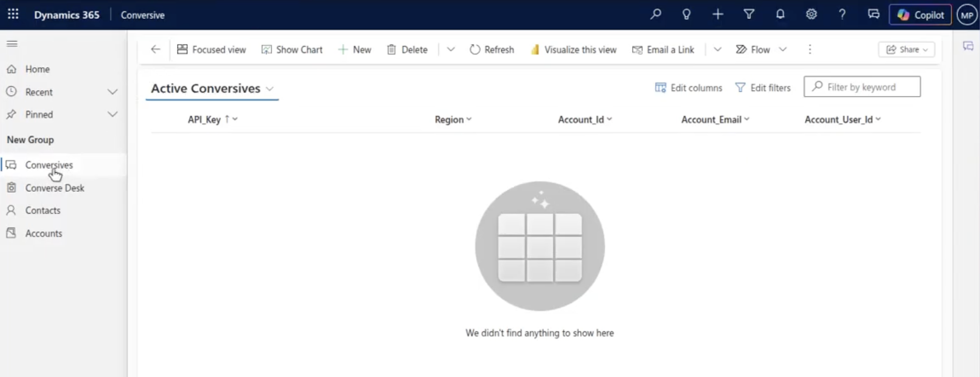Click New to create a record
The image size is (980, 377).
pyautogui.click(x=354, y=50)
